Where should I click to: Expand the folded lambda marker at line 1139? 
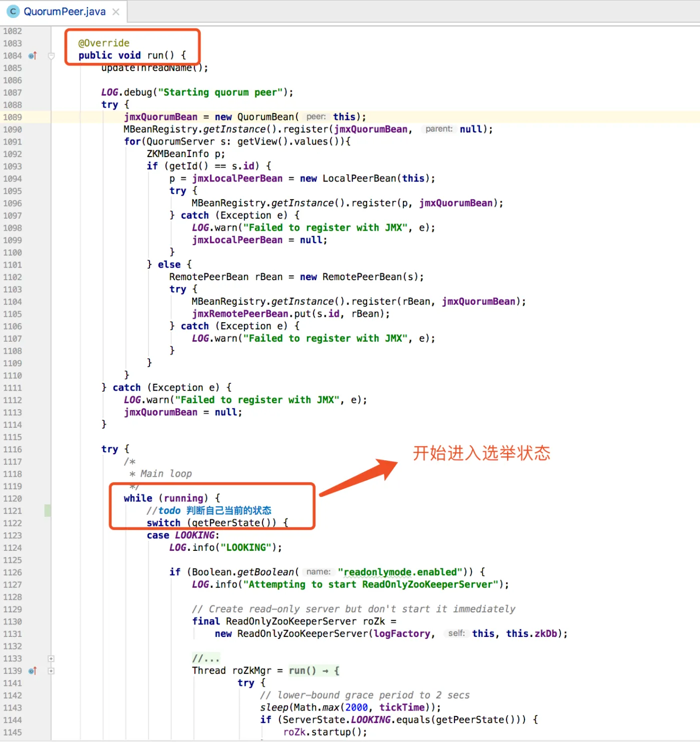pyautogui.click(x=51, y=671)
